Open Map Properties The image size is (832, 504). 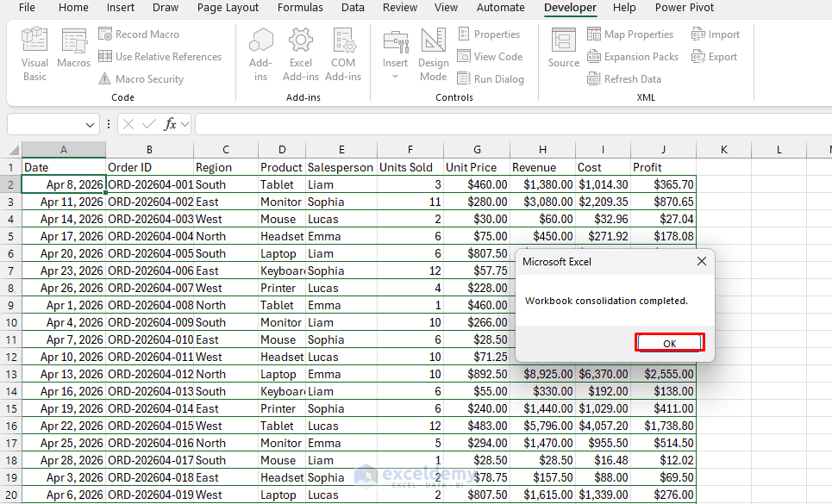coord(630,34)
